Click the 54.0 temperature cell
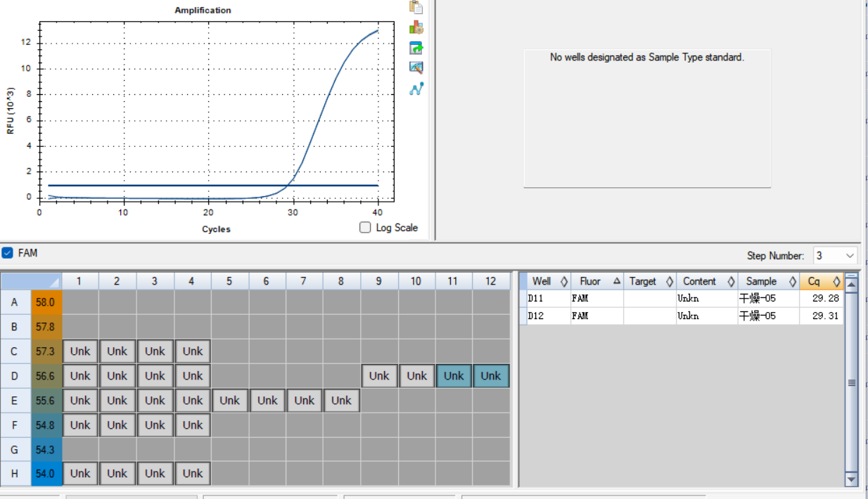The image size is (868, 499). point(46,474)
